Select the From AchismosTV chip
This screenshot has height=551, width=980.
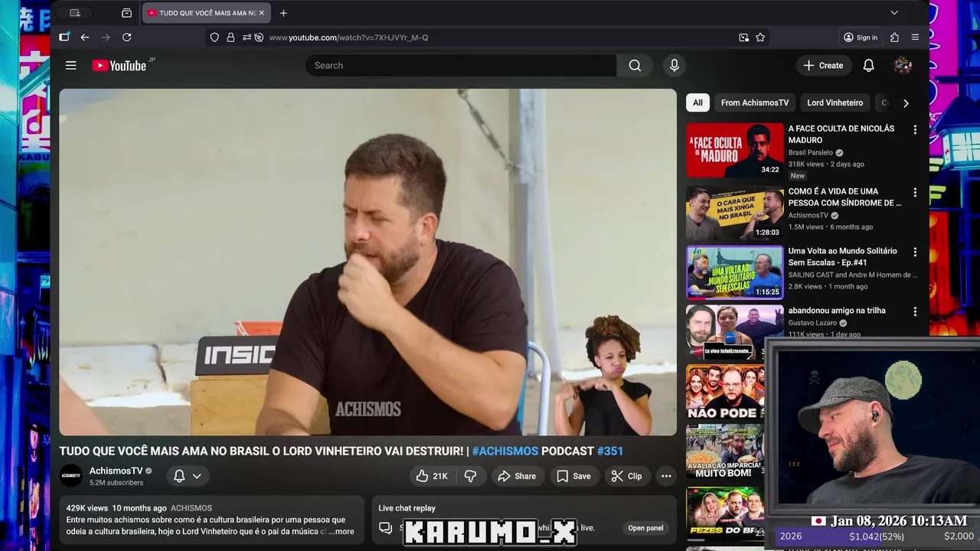click(755, 103)
